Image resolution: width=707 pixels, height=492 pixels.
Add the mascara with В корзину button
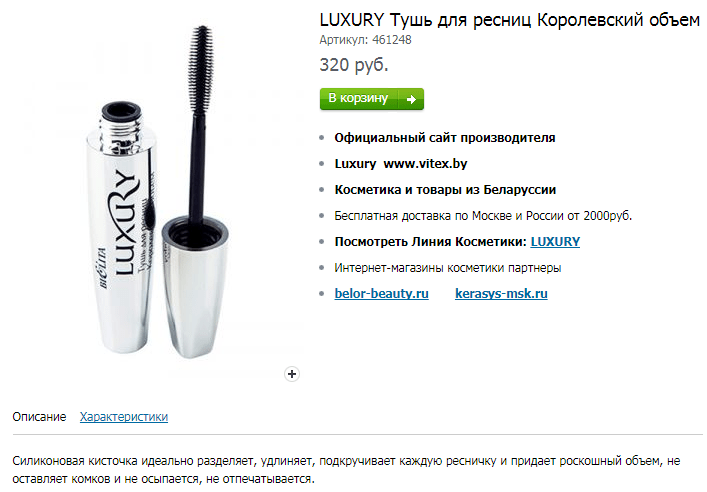pos(372,99)
